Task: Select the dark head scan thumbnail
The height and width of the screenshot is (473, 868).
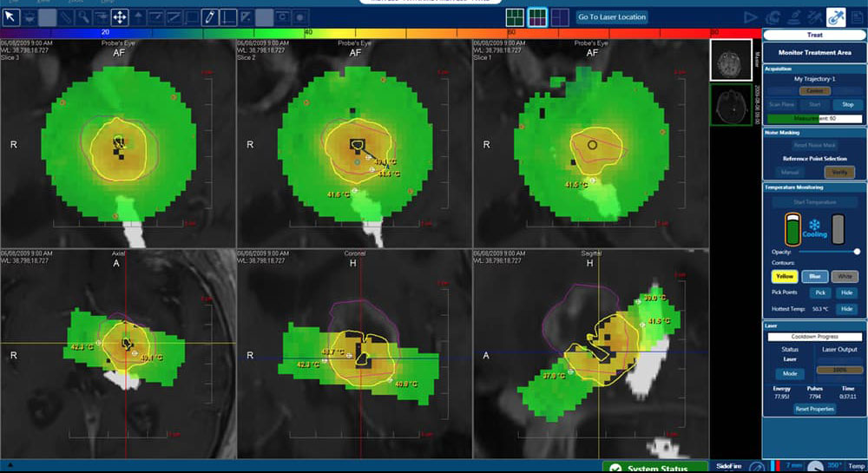Action: pos(731,104)
